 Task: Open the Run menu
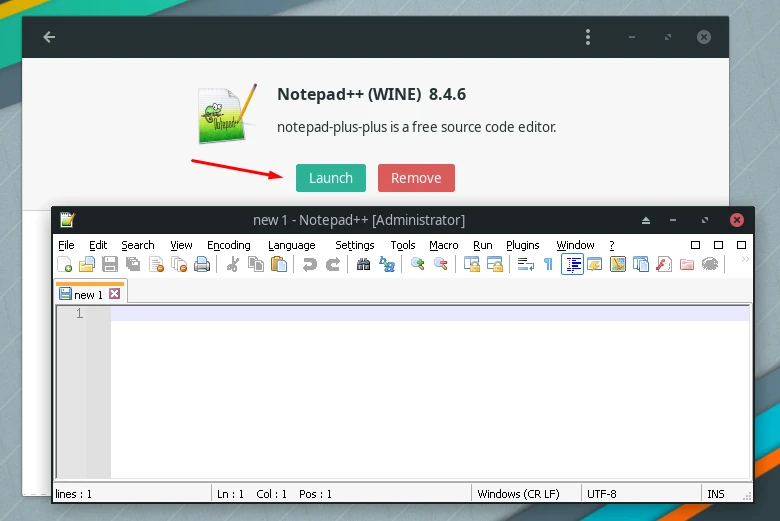(x=483, y=245)
